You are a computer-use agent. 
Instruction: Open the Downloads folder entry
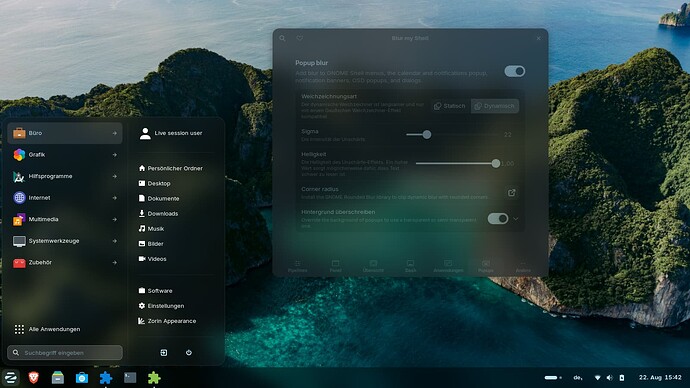click(158, 213)
